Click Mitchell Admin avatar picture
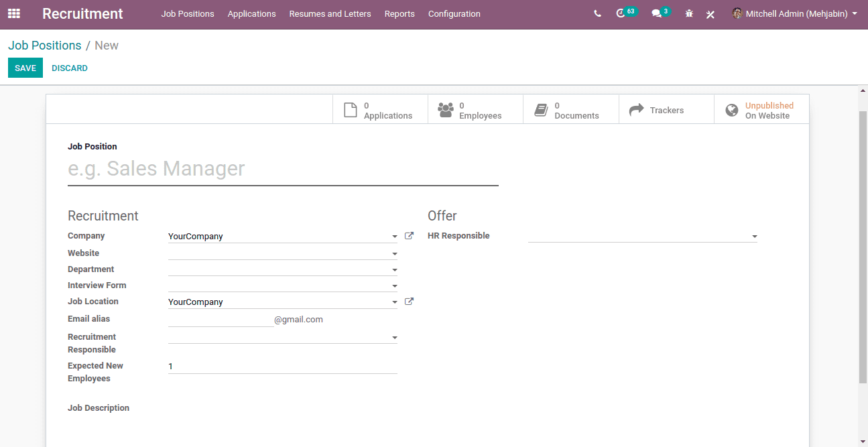 coord(737,13)
